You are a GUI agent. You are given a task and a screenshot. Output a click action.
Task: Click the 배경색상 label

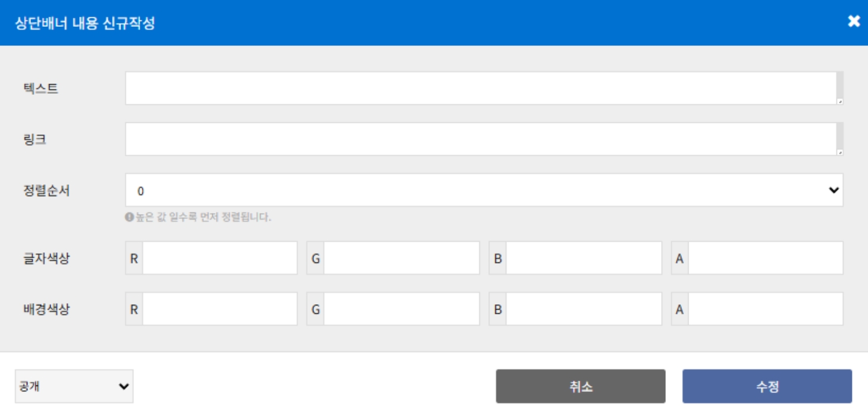tap(47, 310)
